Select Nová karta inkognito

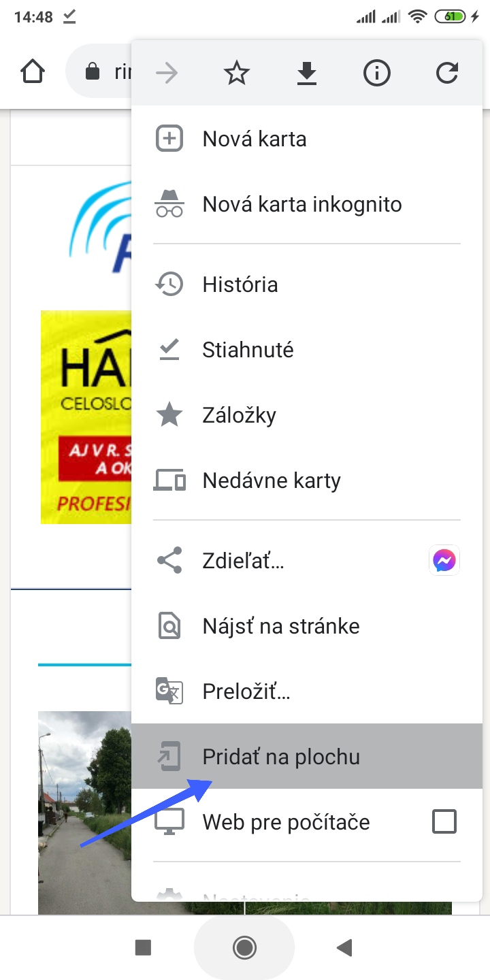pos(302,204)
